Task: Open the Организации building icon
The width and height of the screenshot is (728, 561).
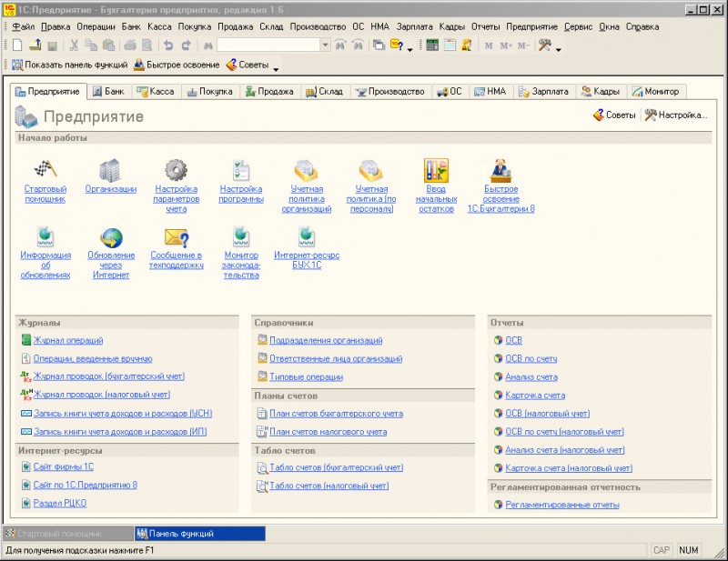Action: (x=110, y=170)
